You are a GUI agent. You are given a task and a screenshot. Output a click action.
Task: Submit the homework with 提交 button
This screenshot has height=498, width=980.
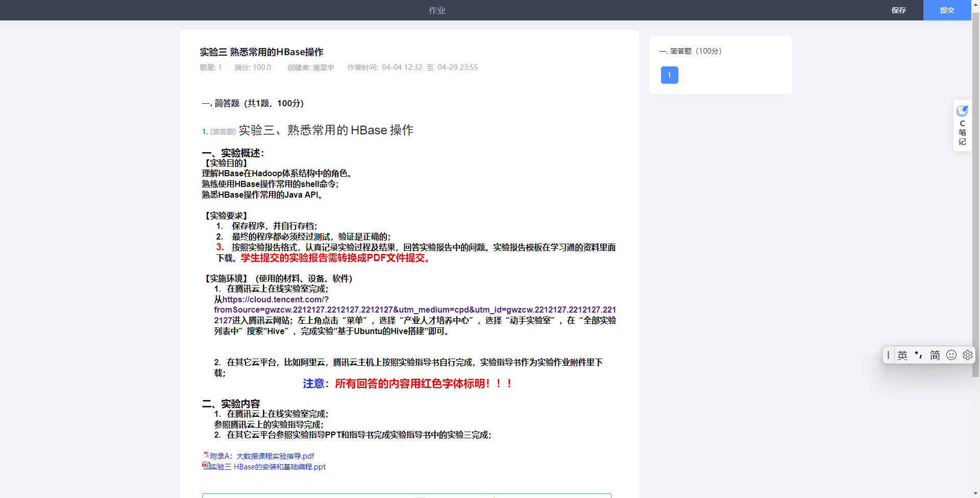click(947, 10)
